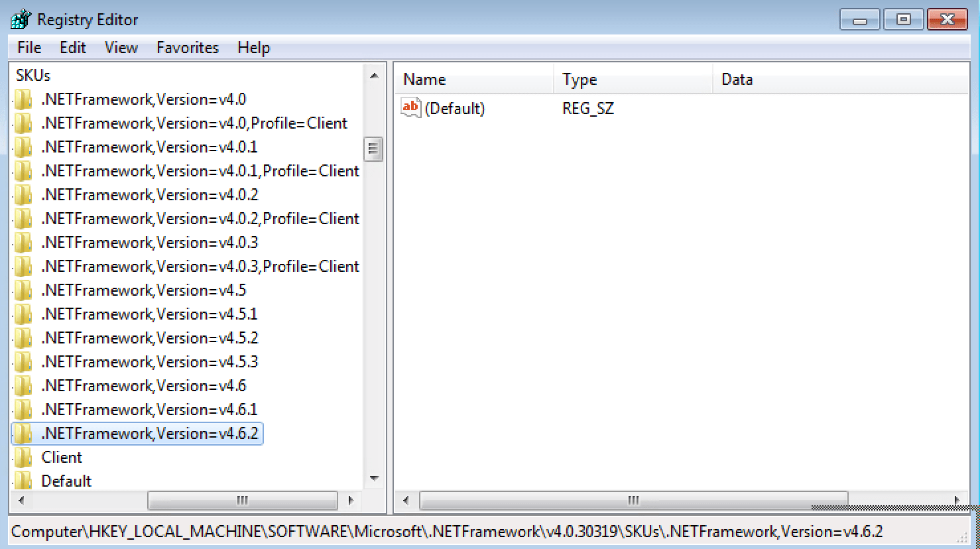Click the folder icon for .NETFramework,Version=v4.0

pos(23,99)
